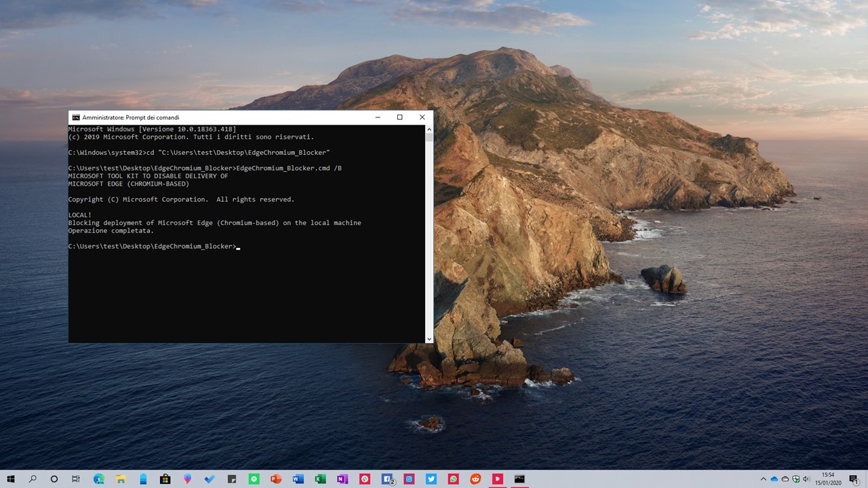Close the Prompt dei comandi window

422,117
